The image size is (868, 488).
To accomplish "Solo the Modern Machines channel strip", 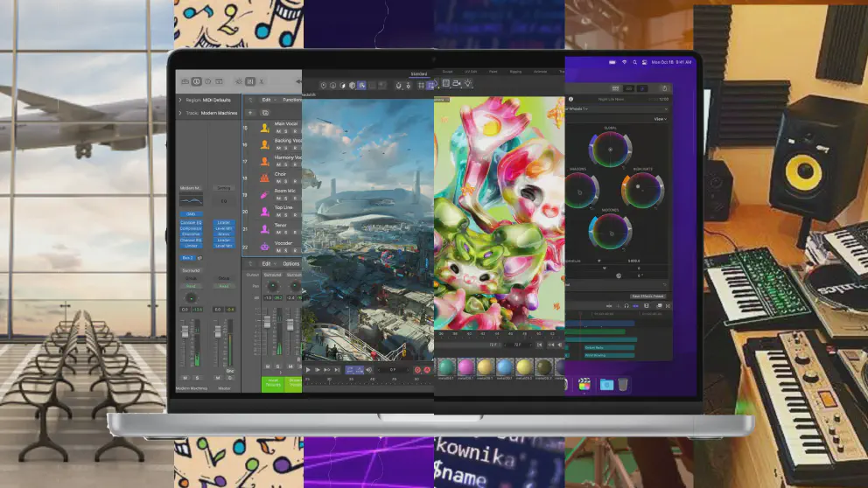I will pyautogui.click(x=197, y=378).
